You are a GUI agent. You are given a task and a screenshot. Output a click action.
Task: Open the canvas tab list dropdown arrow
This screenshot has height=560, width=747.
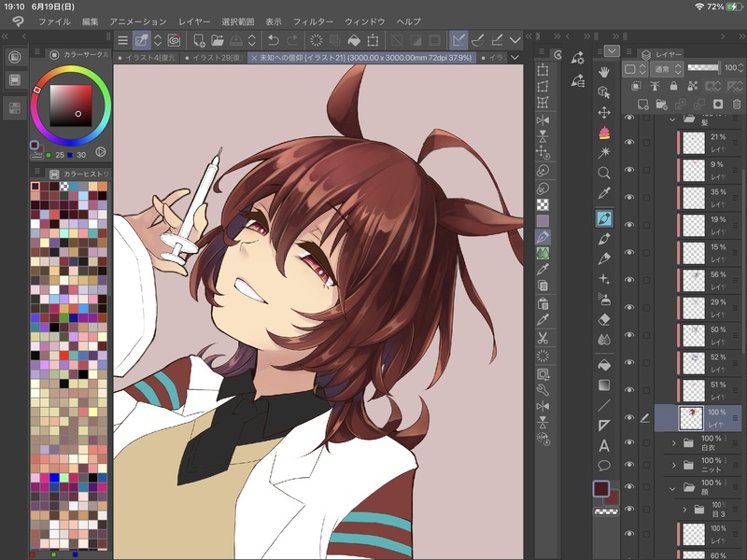515,57
